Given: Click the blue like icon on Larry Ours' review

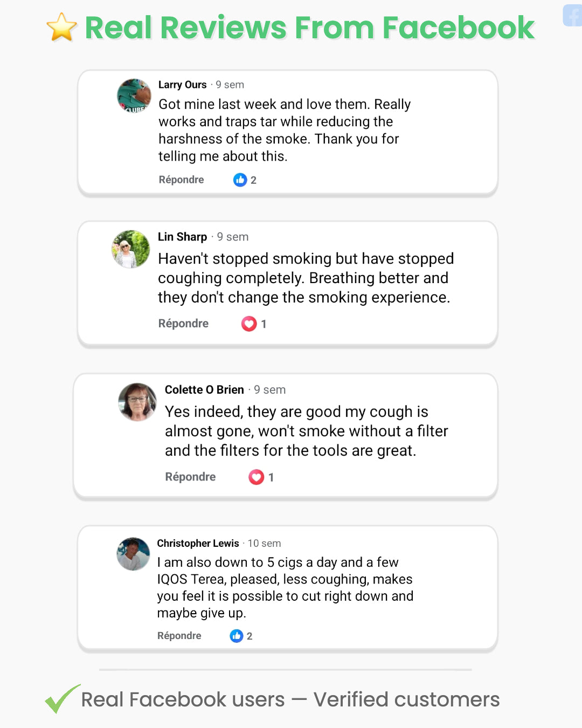Looking at the screenshot, I should pos(240,180).
